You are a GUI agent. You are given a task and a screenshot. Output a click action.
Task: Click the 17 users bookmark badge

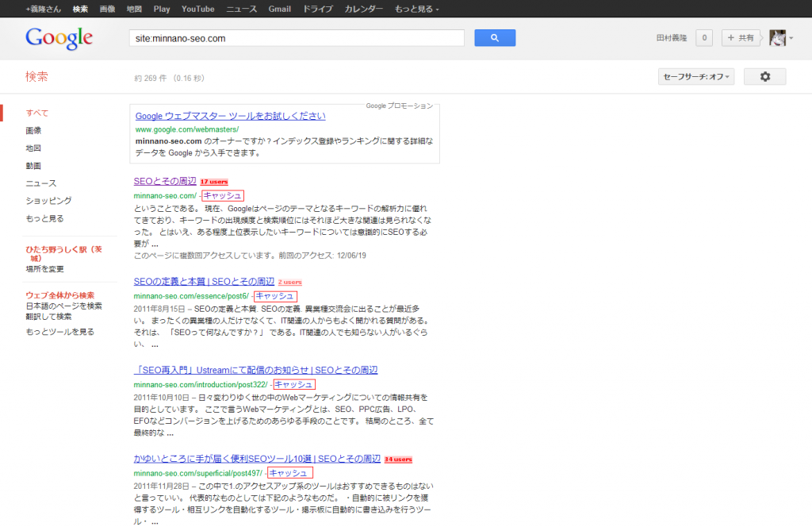(x=214, y=182)
